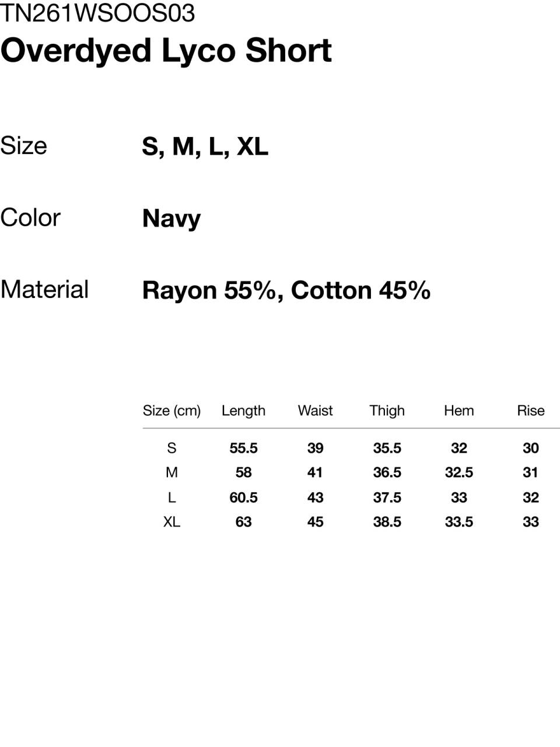Click the Length column header
560x747 pixels.
(x=243, y=411)
